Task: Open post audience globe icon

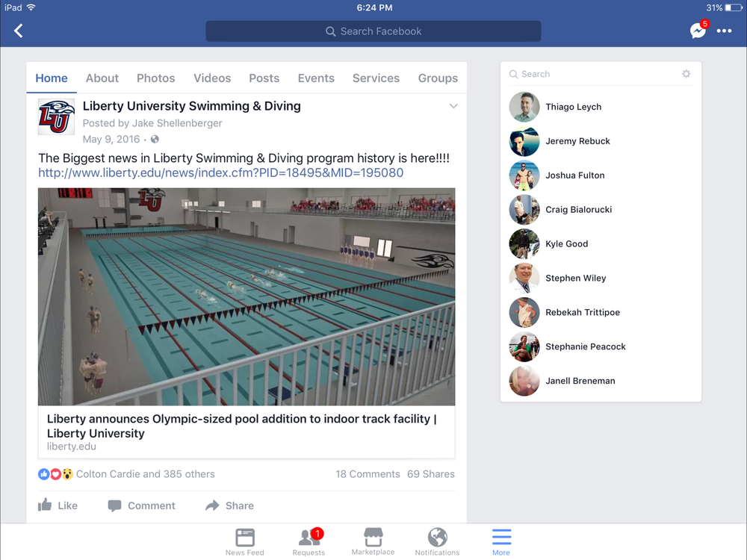Action: (x=155, y=139)
